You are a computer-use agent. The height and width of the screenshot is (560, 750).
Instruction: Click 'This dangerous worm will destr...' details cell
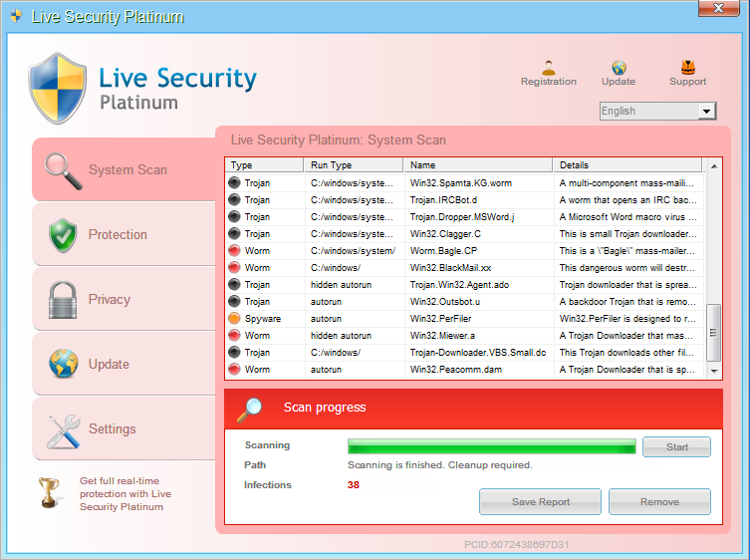627,268
